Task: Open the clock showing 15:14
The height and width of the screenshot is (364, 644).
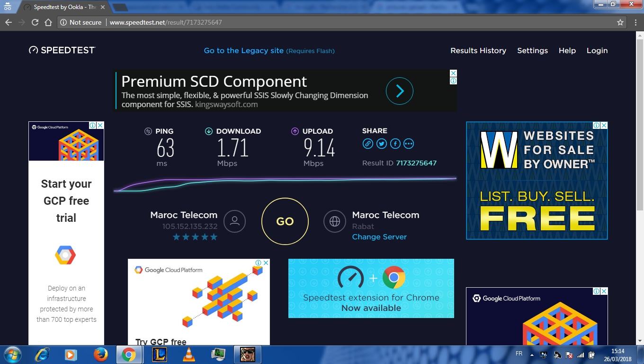Action: point(617,355)
